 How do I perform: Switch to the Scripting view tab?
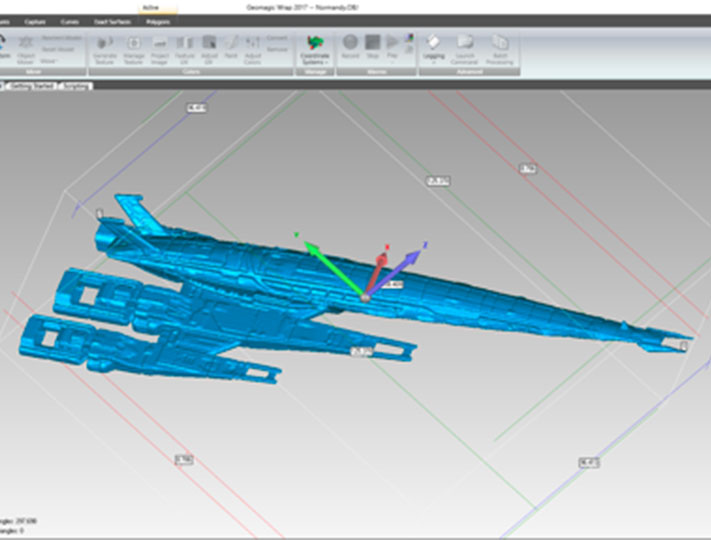point(78,86)
